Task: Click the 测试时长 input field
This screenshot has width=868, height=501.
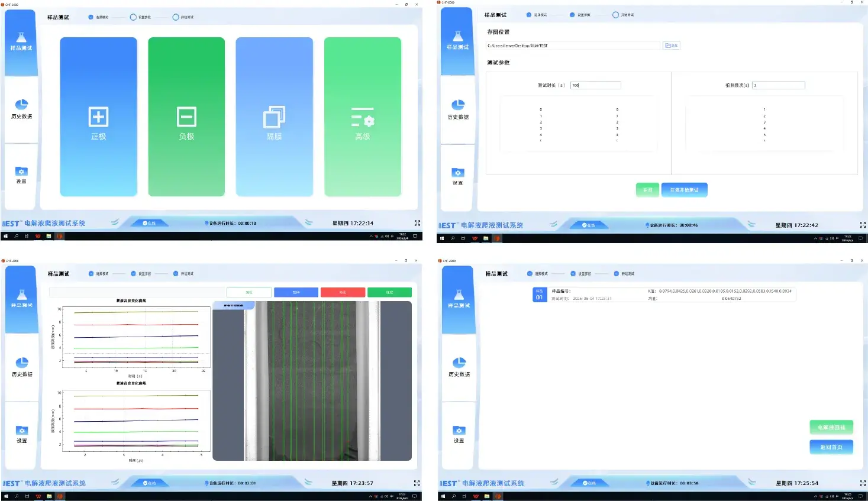Action: click(596, 85)
